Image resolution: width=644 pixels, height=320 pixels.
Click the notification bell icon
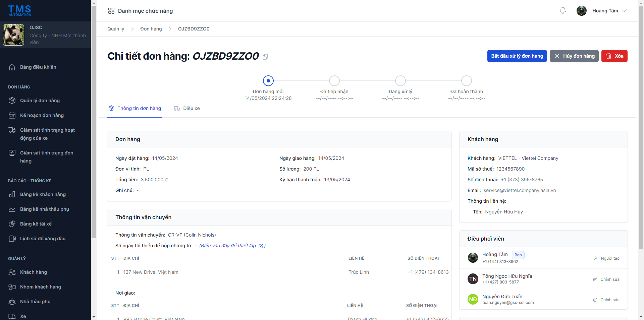pyautogui.click(x=563, y=11)
